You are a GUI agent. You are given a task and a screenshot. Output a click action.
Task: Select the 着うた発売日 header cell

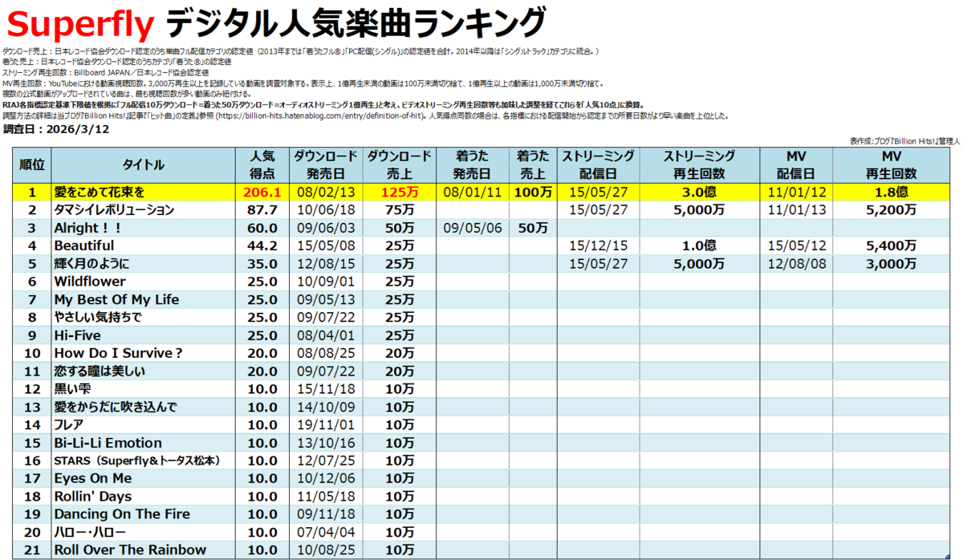(471, 164)
